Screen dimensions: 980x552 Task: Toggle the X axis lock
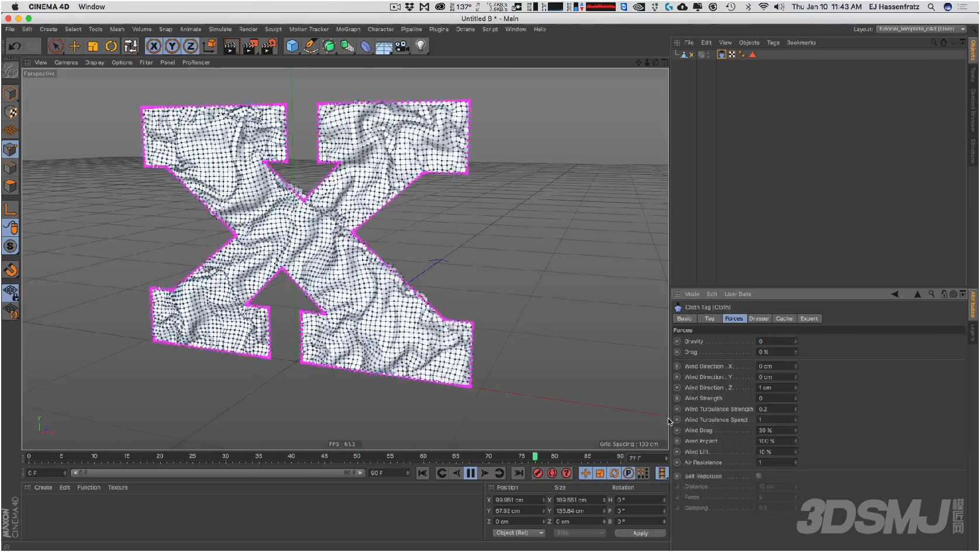pos(153,46)
